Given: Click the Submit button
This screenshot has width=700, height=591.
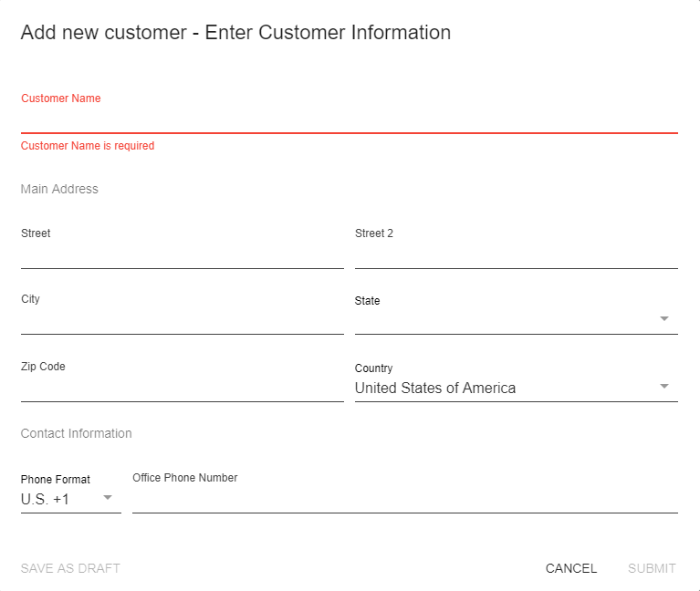Looking at the screenshot, I should coord(652,568).
